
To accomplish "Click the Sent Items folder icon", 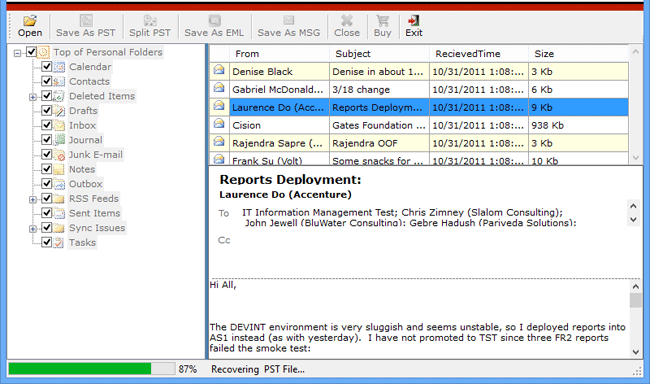I will click(59, 213).
